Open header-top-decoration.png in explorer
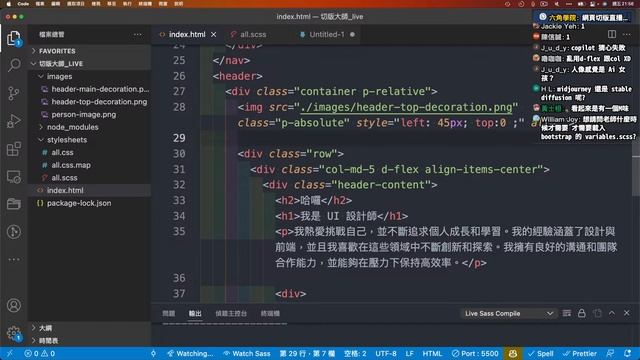 click(99, 102)
